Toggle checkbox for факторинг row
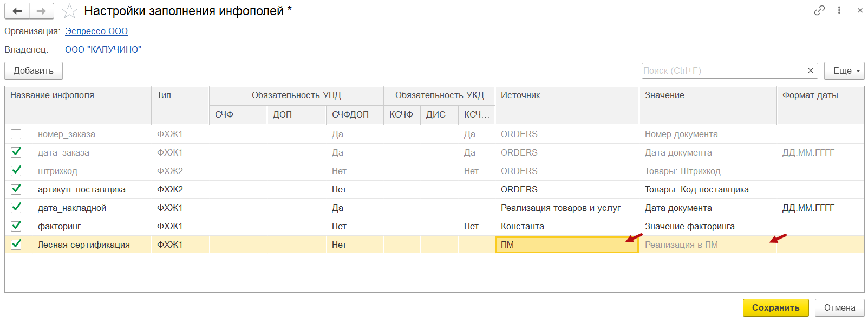This screenshot has height=321, width=868. pos(16,226)
